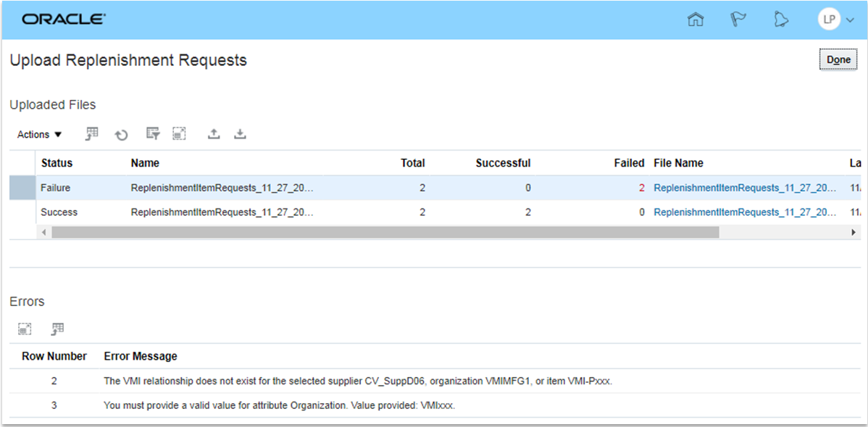The width and height of the screenshot is (868, 427).
Task: Click Row Number 2 cell in Errors
Action: point(54,381)
